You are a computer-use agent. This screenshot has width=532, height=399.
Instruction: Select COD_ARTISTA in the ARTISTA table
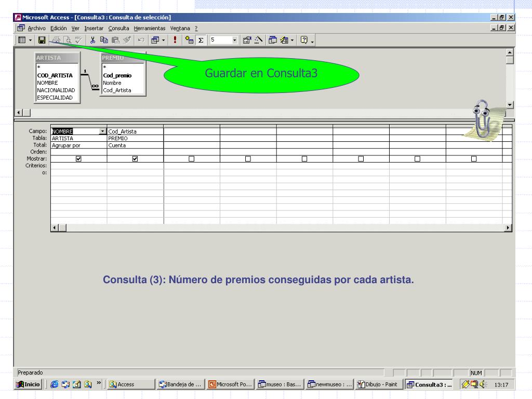(x=55, y=75)
